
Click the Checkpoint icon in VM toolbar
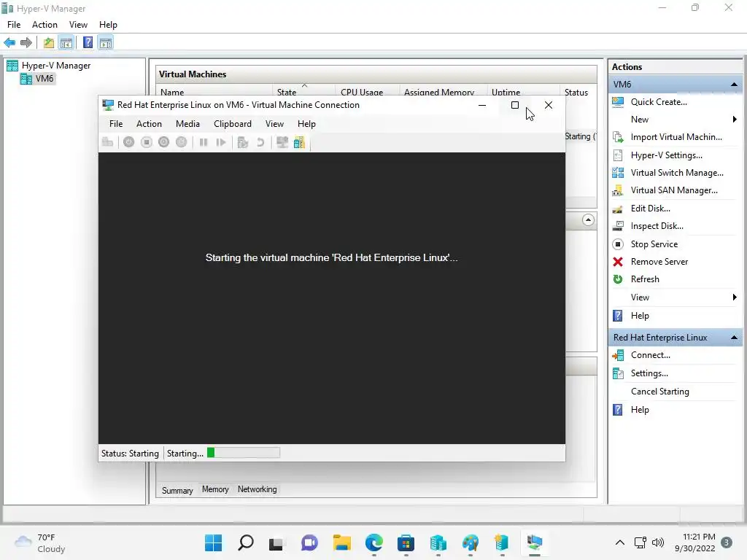tap(243, 142)
